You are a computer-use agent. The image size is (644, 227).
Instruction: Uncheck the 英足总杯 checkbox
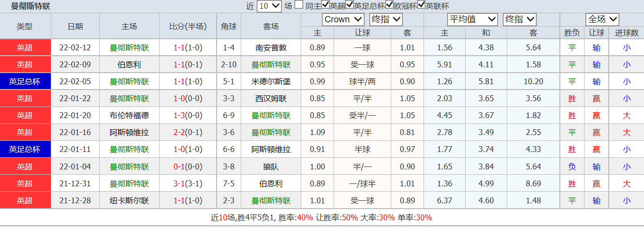click(x=350, y=5)
